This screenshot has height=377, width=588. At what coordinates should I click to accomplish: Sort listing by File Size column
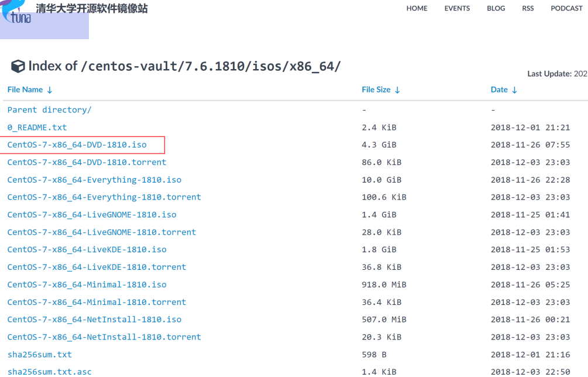coord(378,90)
